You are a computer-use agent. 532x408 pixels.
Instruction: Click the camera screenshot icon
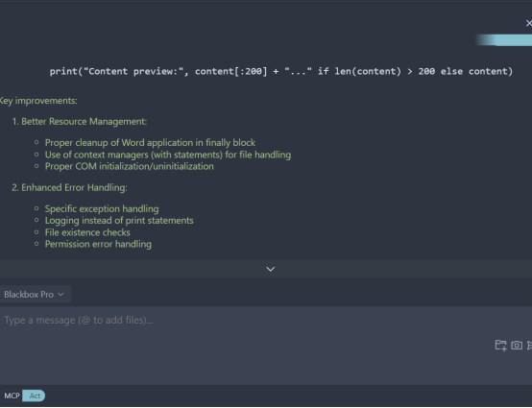[x=517, y=346]
